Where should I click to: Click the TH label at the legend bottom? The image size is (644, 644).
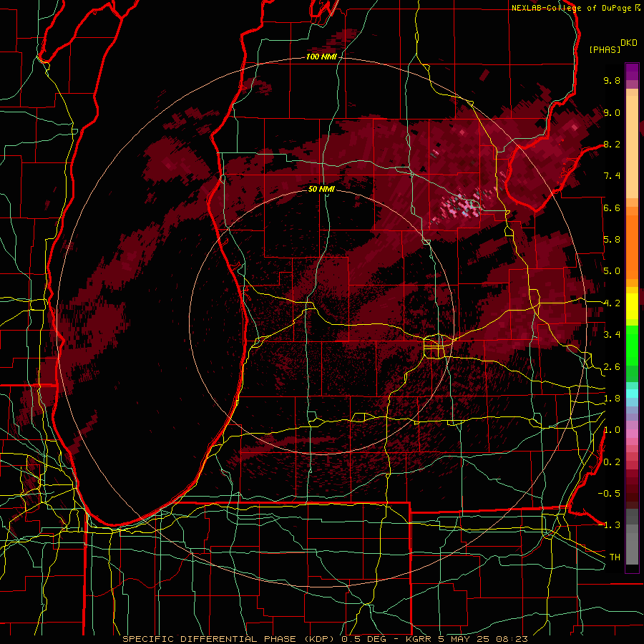pyautogui.click(x=615, y=557)
